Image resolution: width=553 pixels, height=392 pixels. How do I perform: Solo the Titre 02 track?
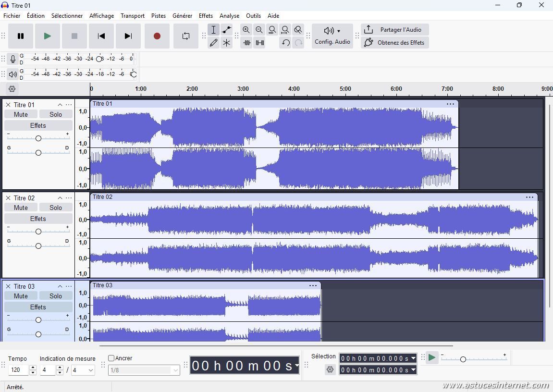[x=56, y=208]
